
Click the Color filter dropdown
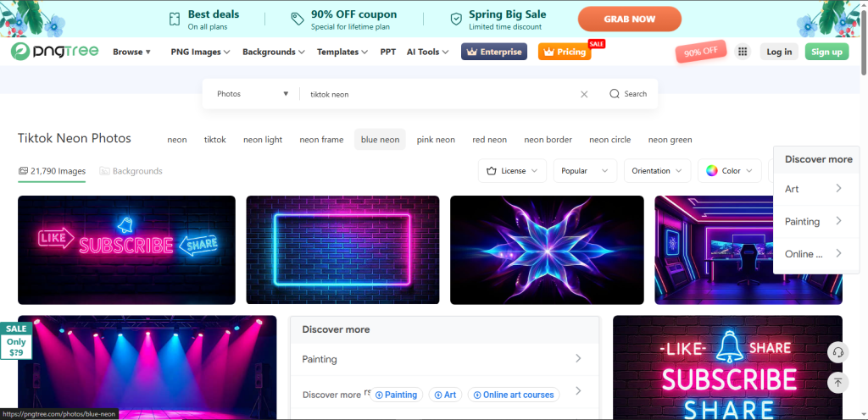click(730, 171)
